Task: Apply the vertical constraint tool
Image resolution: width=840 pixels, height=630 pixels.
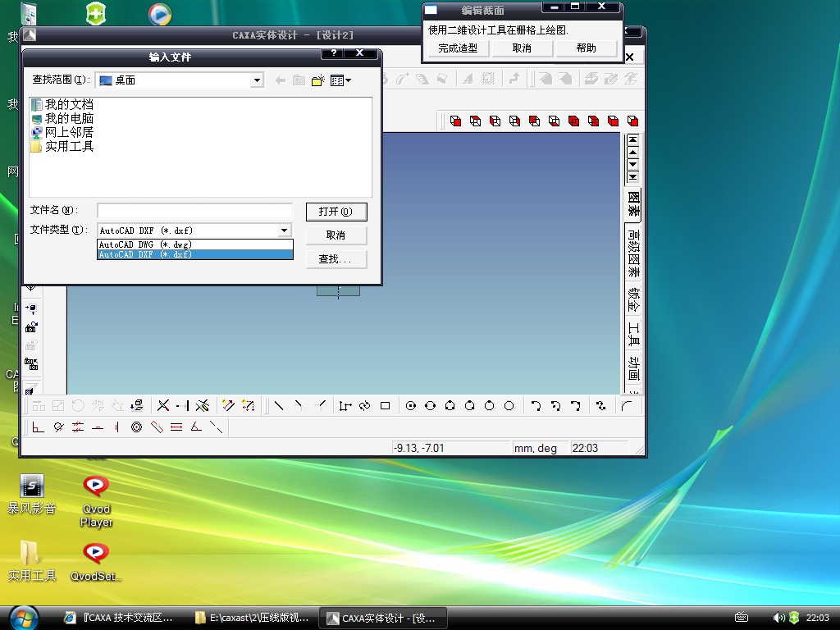Action: [x=116, y=427]
